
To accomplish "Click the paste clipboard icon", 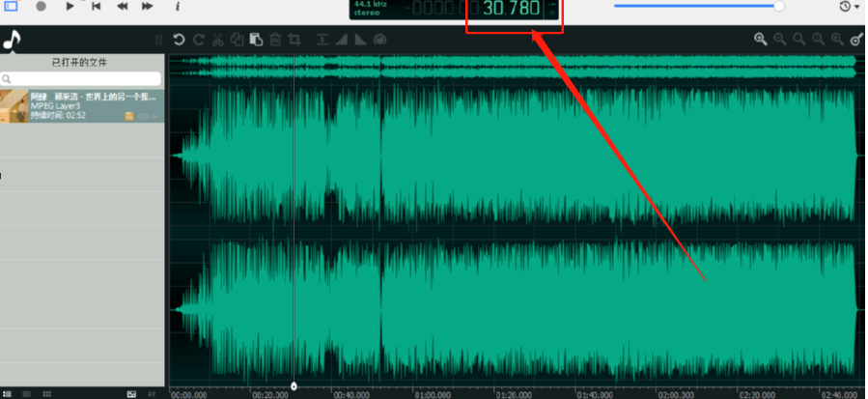I will [x=256, y=40].
